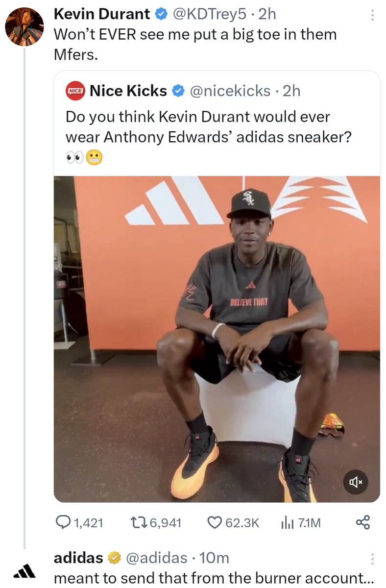Click the Nice Kicks red logo avatar
The image size is (386, 588).
click(x=75, y=91)
